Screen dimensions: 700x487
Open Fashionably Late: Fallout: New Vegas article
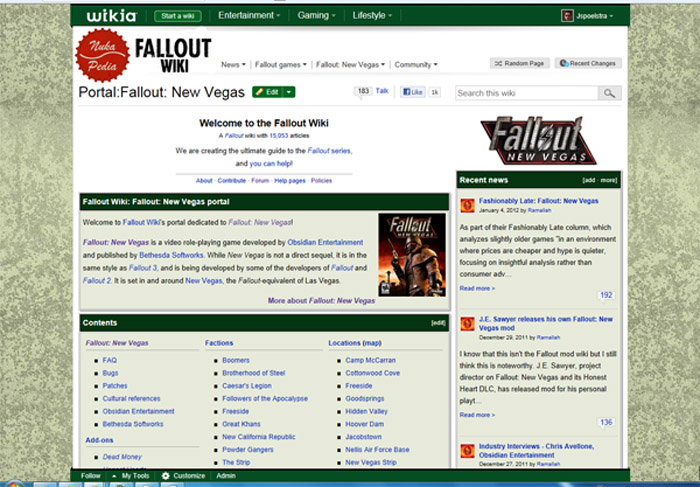tap(538, 201)
